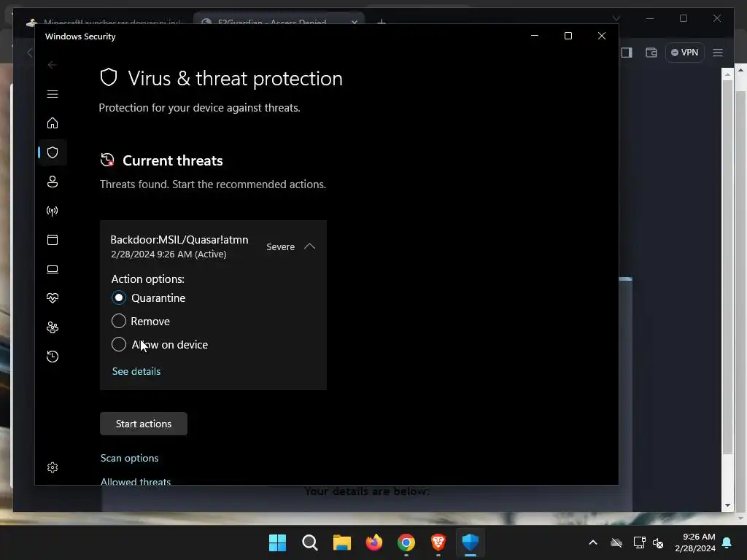
Task: Click the Current threats heading
Action: [x=172, y=160]
